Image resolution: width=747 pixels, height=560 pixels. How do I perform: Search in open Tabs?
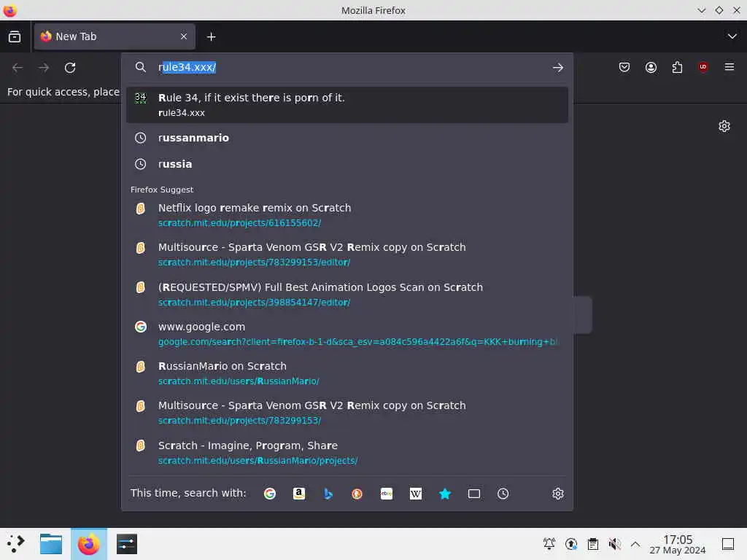pos(474,494)
